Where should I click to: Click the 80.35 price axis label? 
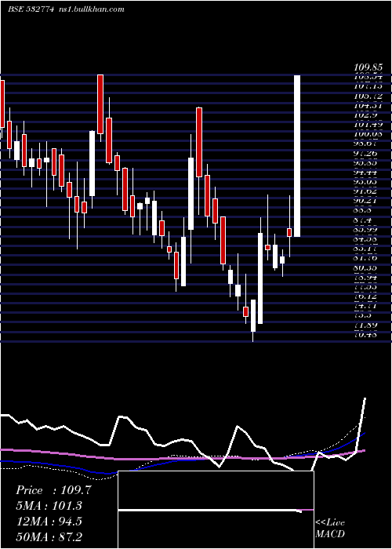pyautogui.click(x=365, y=267)
